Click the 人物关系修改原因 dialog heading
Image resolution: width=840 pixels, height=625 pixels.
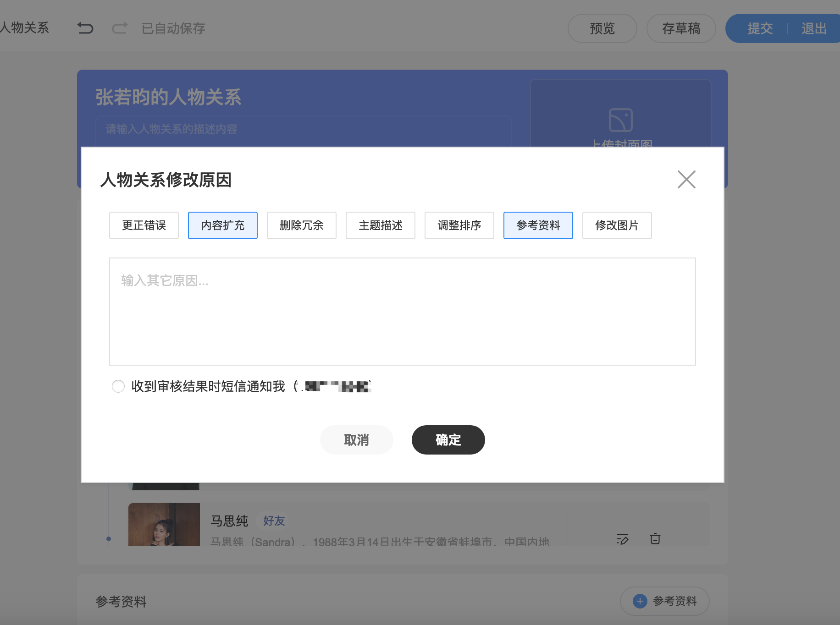[x=166, y=180]
